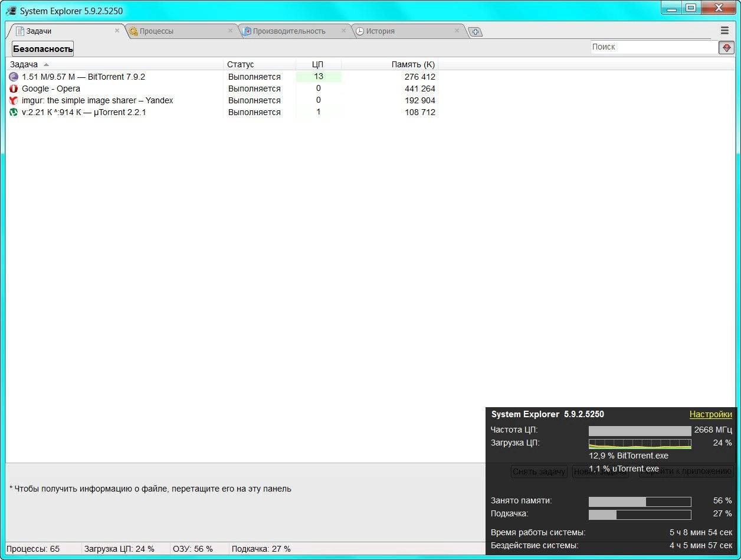Click the Процессы: 65 status bar entry
741x560 pixels.
[x=33, y=549]
